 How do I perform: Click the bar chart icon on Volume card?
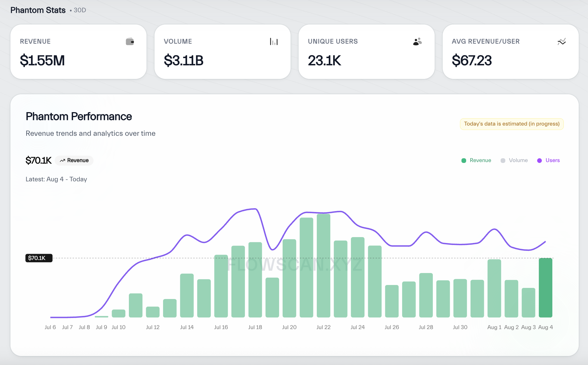(x=274, y=42)
